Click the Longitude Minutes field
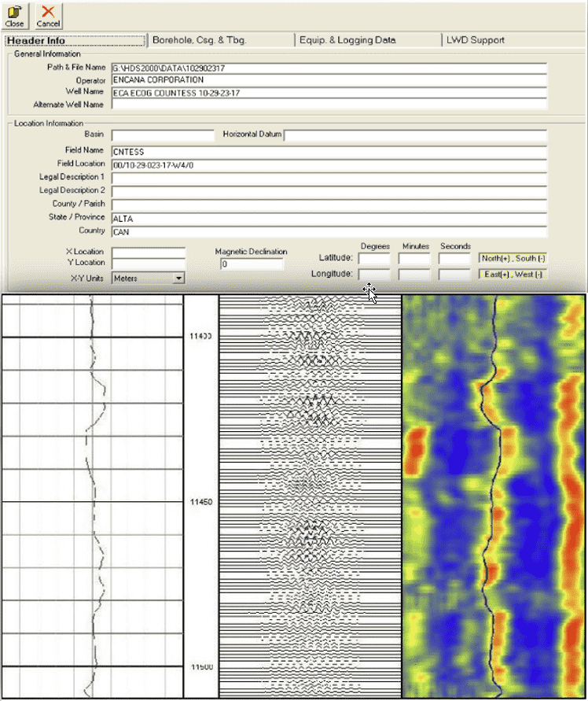588x701 pixels. click(414, 275)
